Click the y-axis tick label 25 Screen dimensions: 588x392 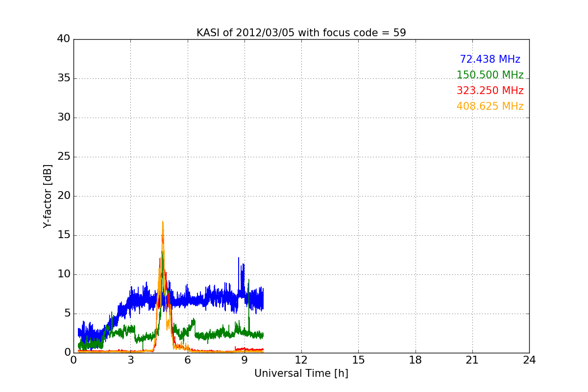click(64, 157)
